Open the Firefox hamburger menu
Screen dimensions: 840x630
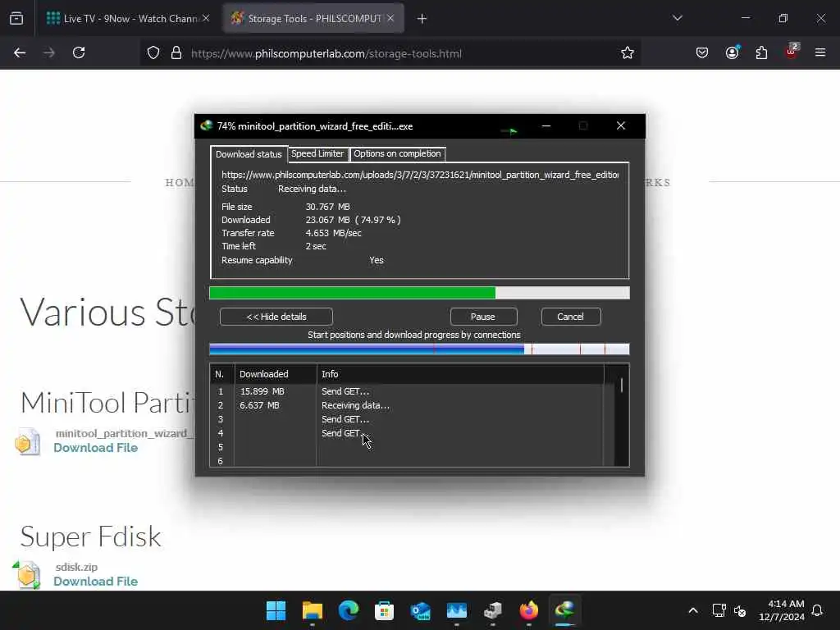coord(820,53)
